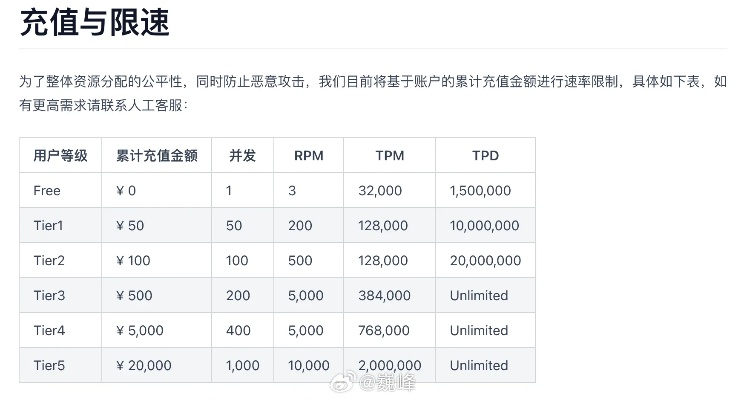The width and height of the screenshot is (747, 400).
Task: Select the Unlimited cell in Tier3 row
Action: 479,295
